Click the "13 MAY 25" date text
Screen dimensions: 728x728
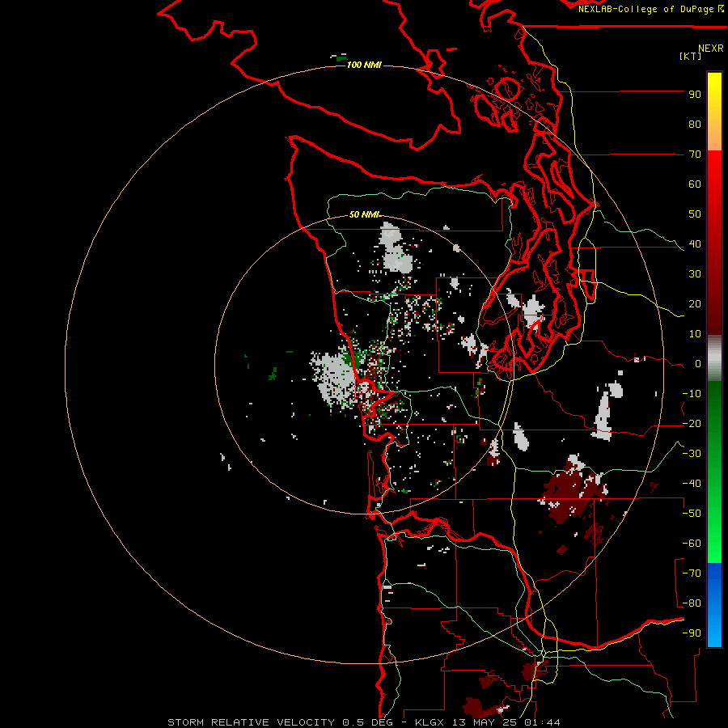coord(485,722)
